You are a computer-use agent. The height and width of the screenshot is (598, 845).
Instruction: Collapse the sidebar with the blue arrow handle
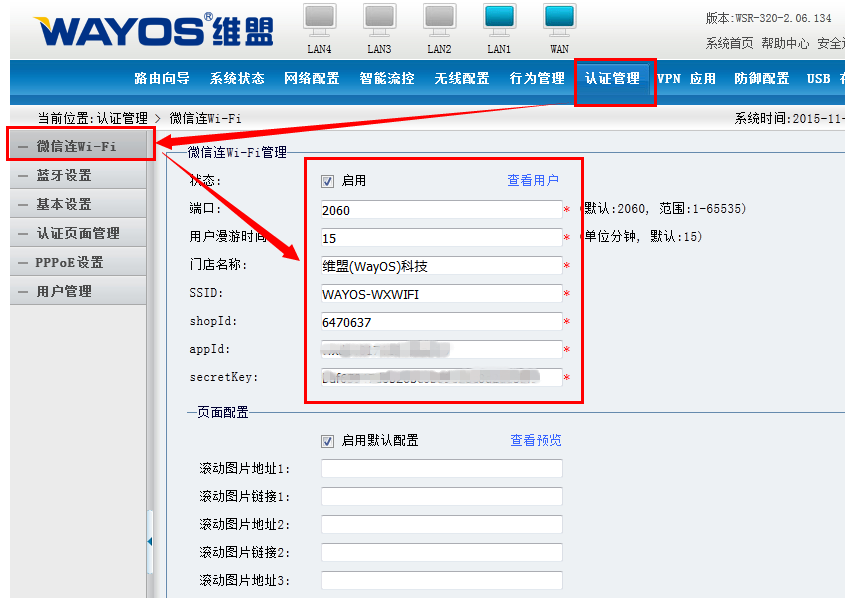[150, 541]
